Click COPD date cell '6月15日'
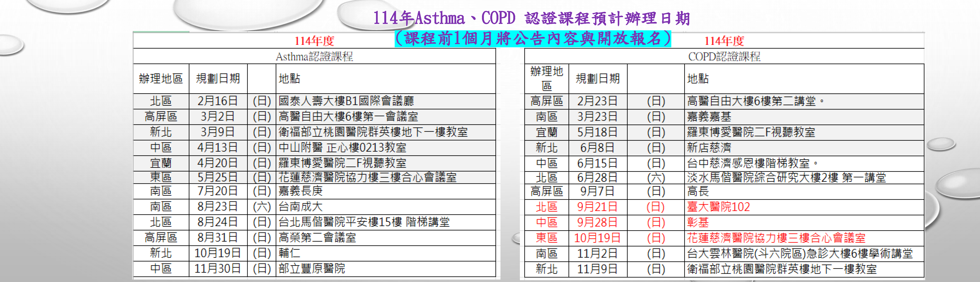 (597, 163)
